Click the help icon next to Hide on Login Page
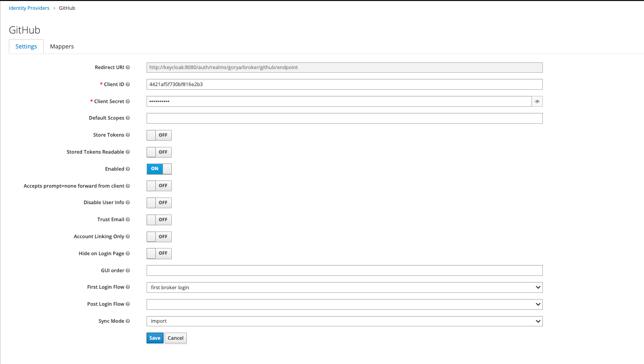Screen dimensions: 644x364 [x=128, y=254]
